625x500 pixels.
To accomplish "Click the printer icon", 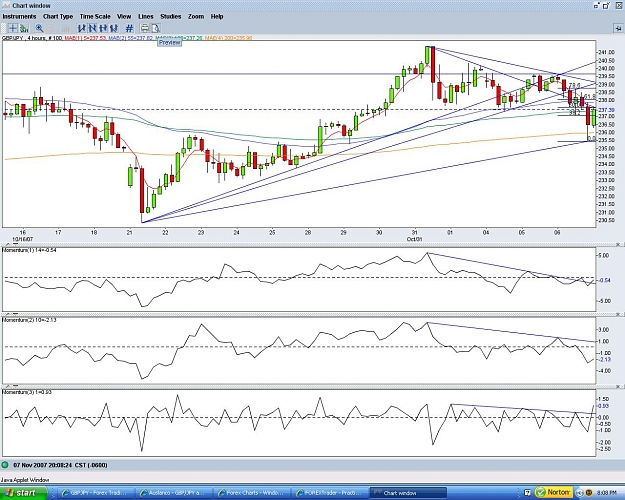I will (145, 28).
